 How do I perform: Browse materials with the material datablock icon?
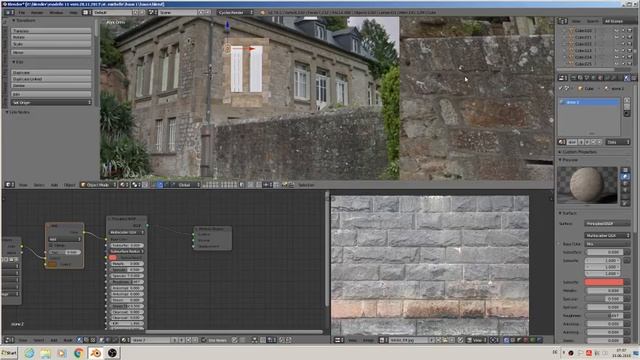562,142
